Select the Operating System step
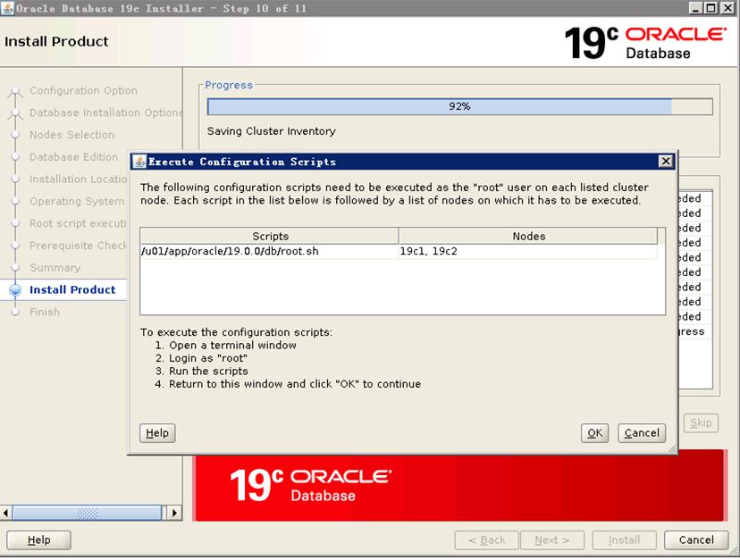This screenshot has width=740, height=560. coord(77,201)
